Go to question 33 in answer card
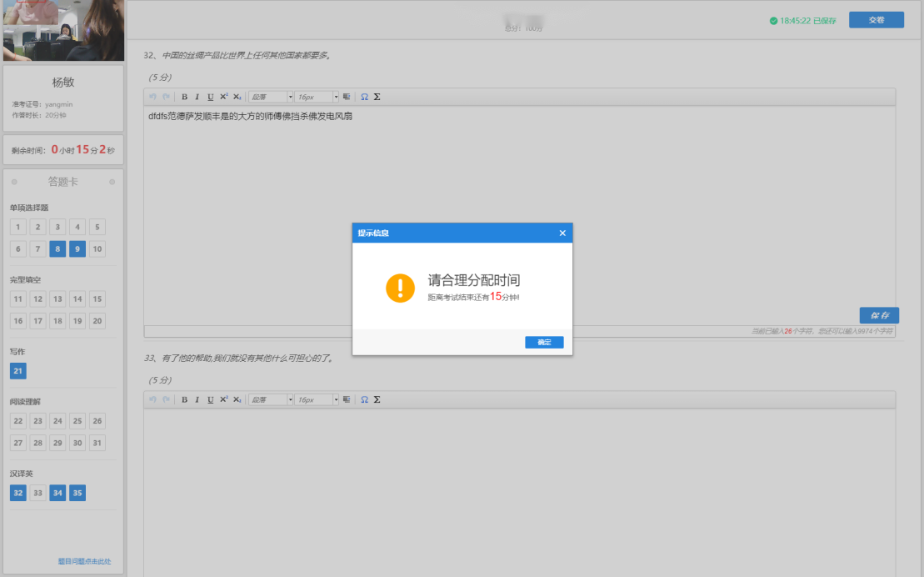The image size is (924, 577). pyautogui.click(x=37, y=493)
